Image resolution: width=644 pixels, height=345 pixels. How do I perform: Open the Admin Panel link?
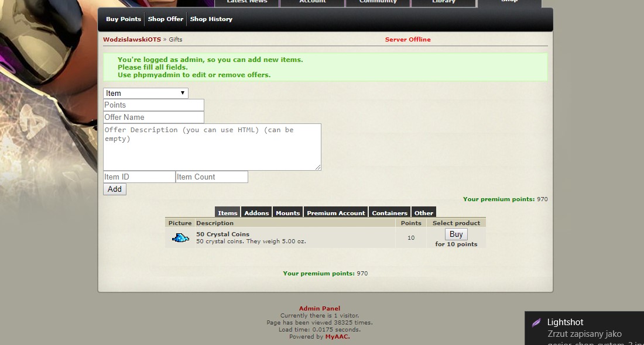click(319, 308)
